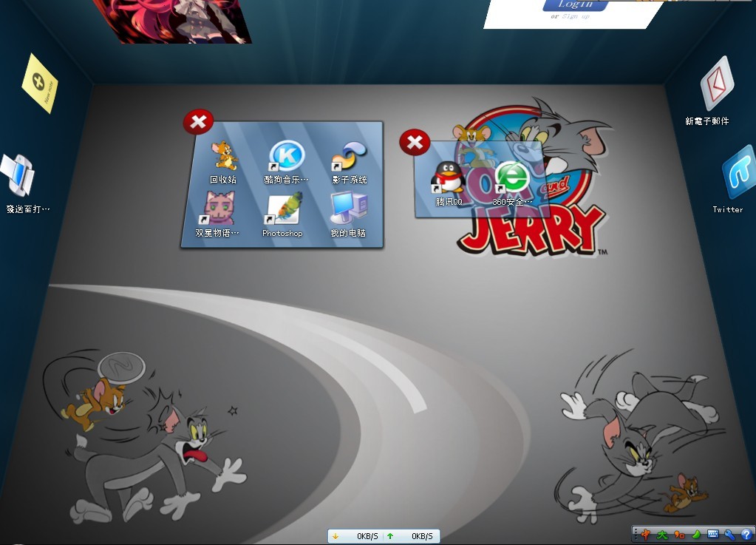The image size is (756, 545).
Task: Open the soft keyboard from IME bar
Action: pyautogui.click(x=712, y=534)
